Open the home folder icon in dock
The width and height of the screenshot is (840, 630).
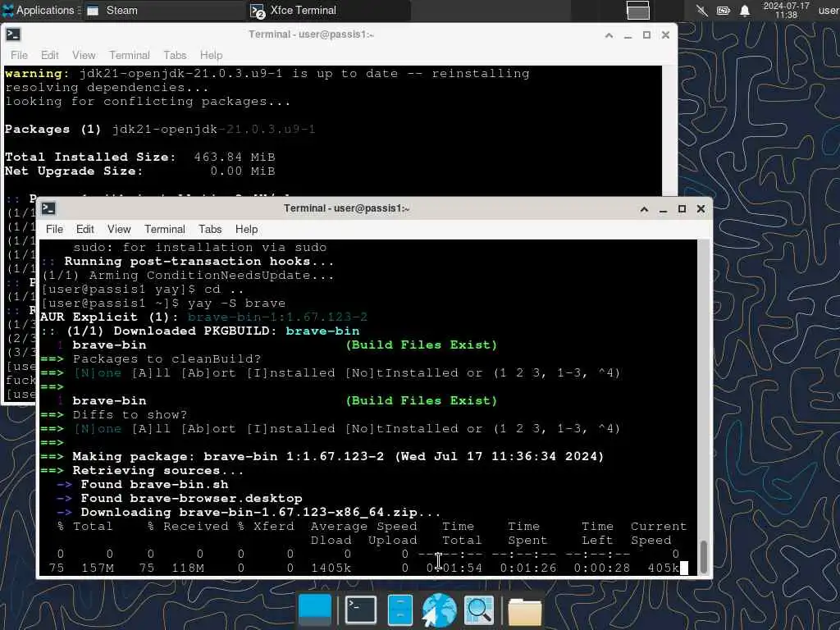point(524,610)
